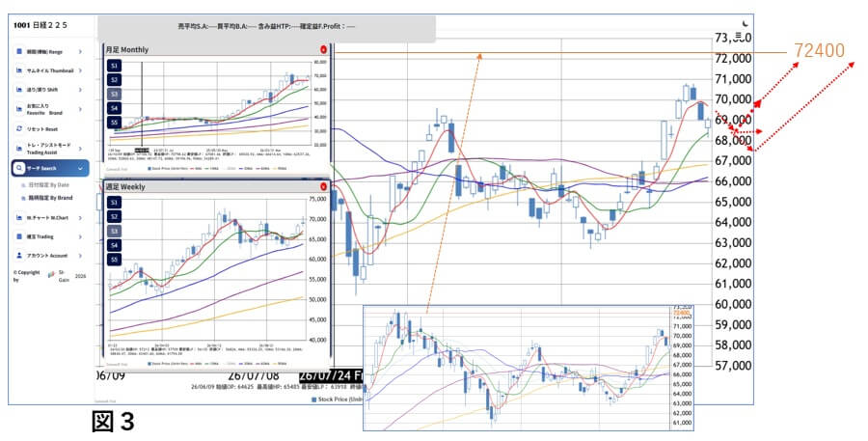Click the S.A/B.A profit summary bar
This screenshot has height=441, width=868.
pyautogui.click(x=266, y=27)
